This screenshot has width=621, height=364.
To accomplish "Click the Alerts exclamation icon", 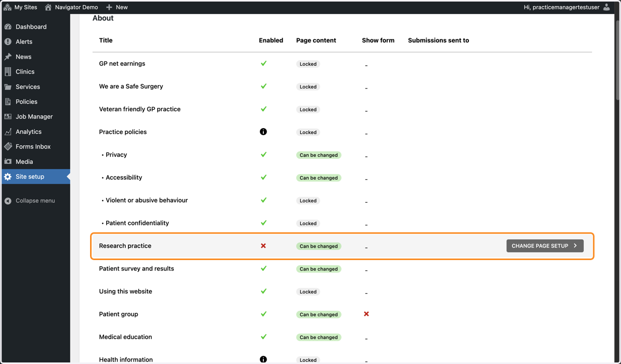I will 8,42.
